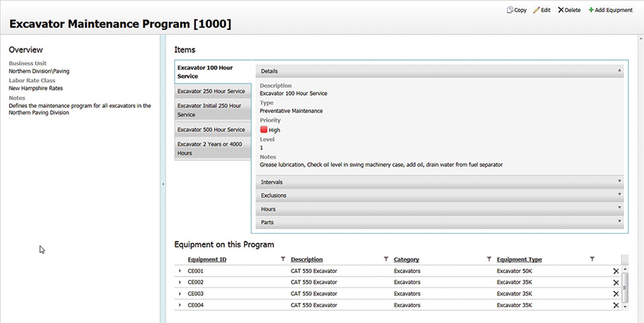Click the Delete X icon in toolbar

coord(560,10)
